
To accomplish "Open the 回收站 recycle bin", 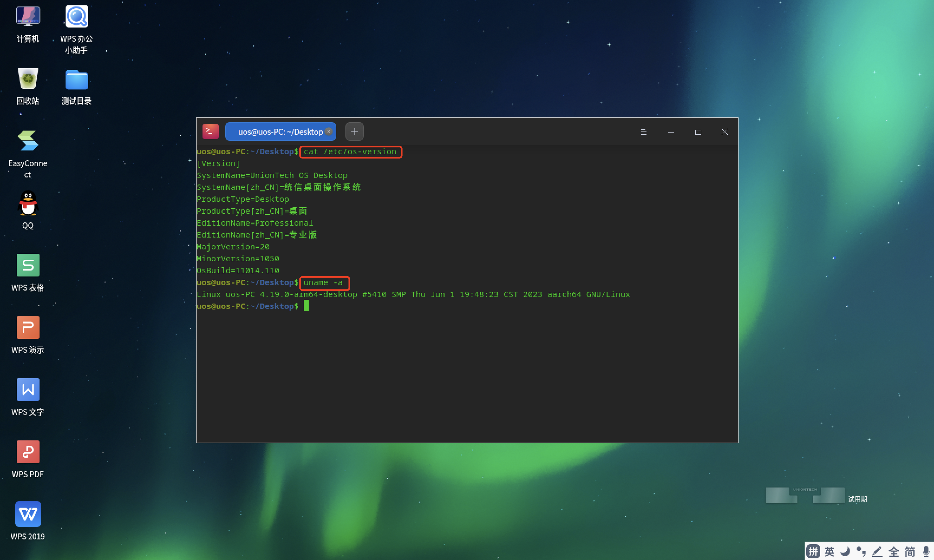I will [28, 79].
